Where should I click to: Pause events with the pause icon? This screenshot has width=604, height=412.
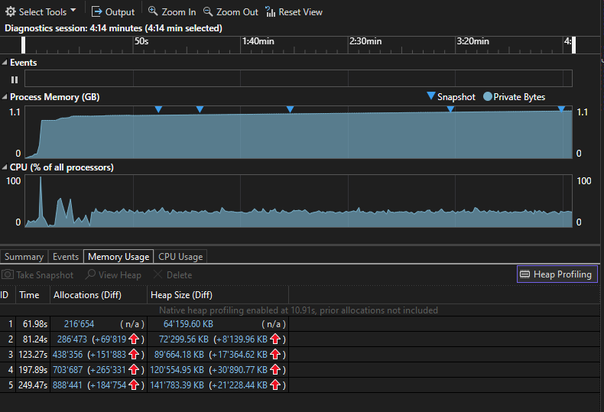14,80
